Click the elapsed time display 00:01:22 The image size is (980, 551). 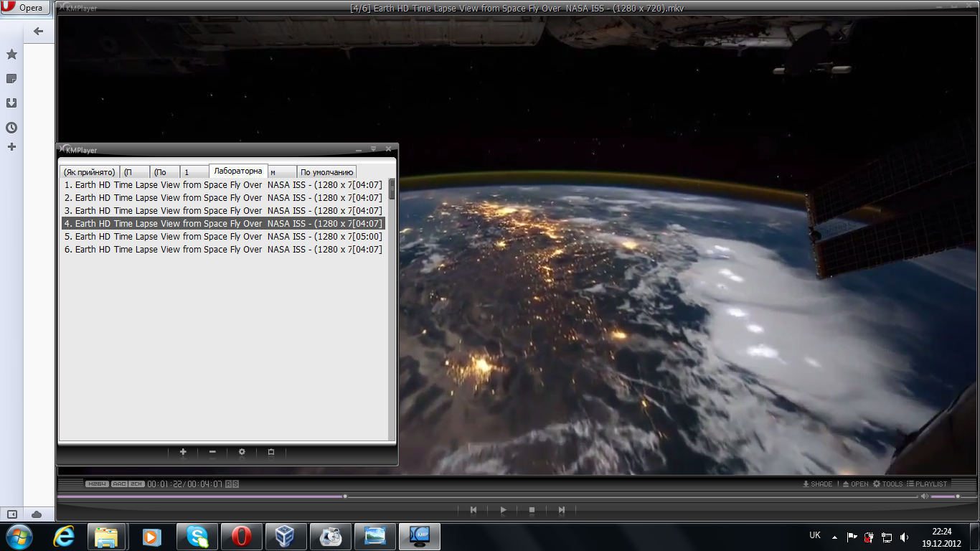165,484
